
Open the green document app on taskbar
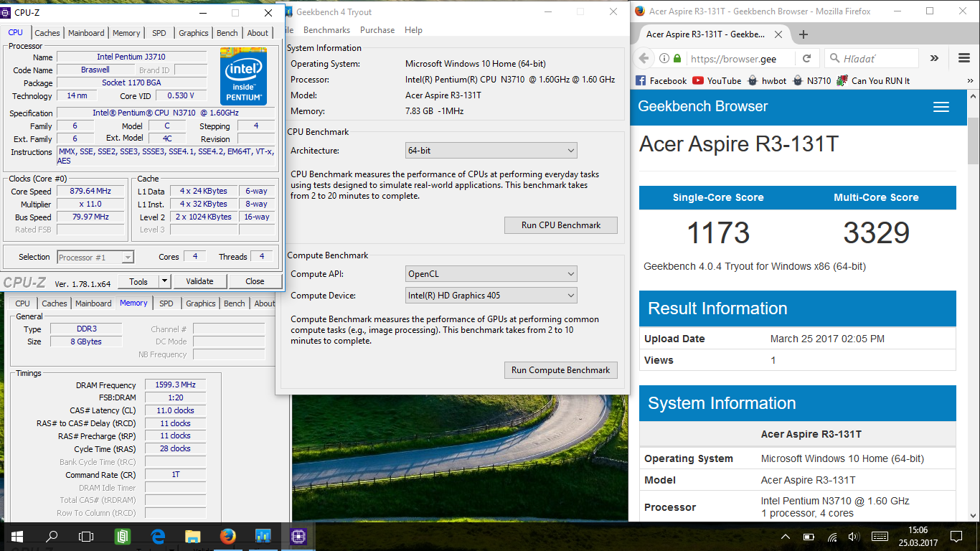[123, 536]
